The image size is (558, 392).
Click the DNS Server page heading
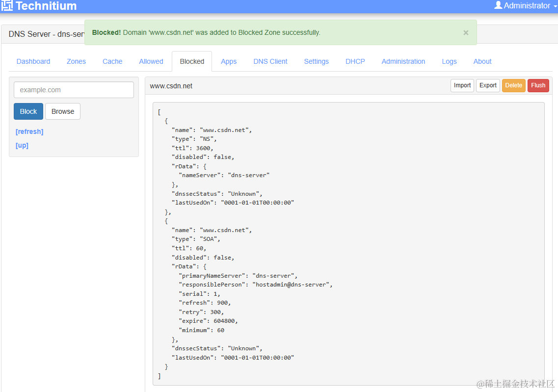46,34
